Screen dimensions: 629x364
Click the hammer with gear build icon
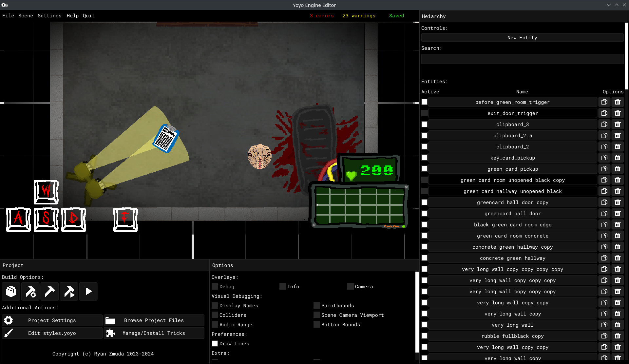30,291
